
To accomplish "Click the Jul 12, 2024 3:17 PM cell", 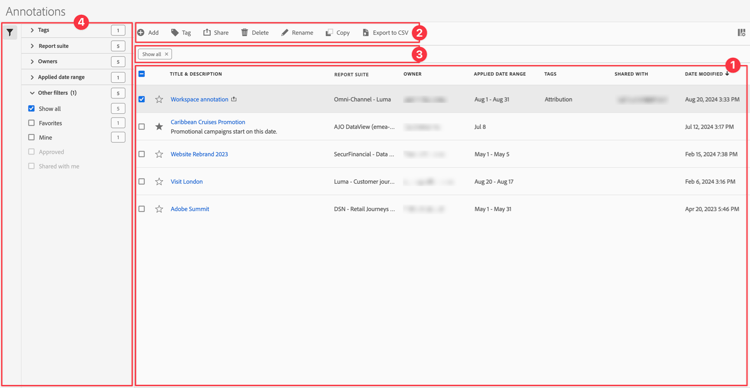I will (x=709, y=127).
